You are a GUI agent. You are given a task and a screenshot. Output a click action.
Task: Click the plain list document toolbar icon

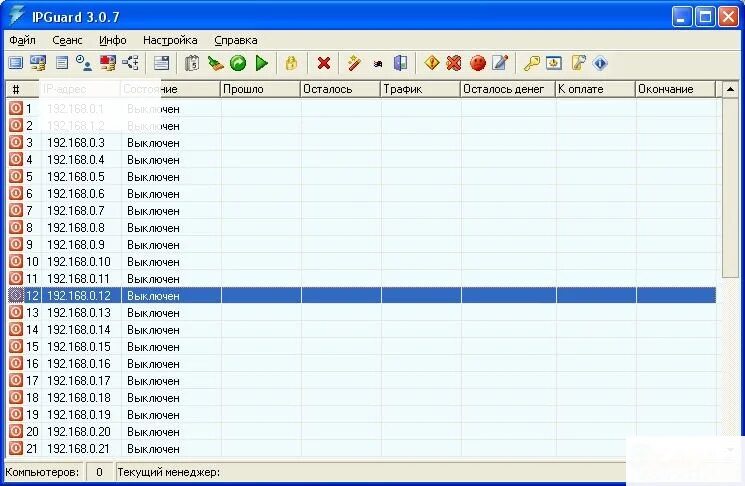point(62,63)
